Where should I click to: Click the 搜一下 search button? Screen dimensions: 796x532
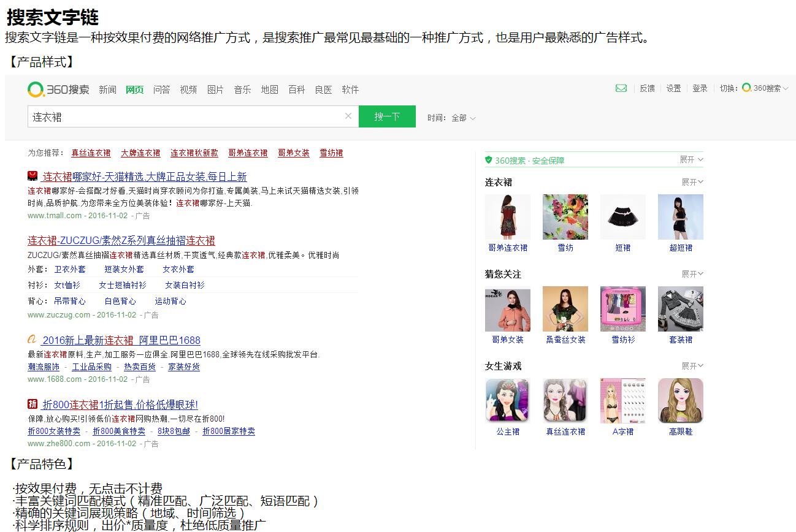point(387,116)
